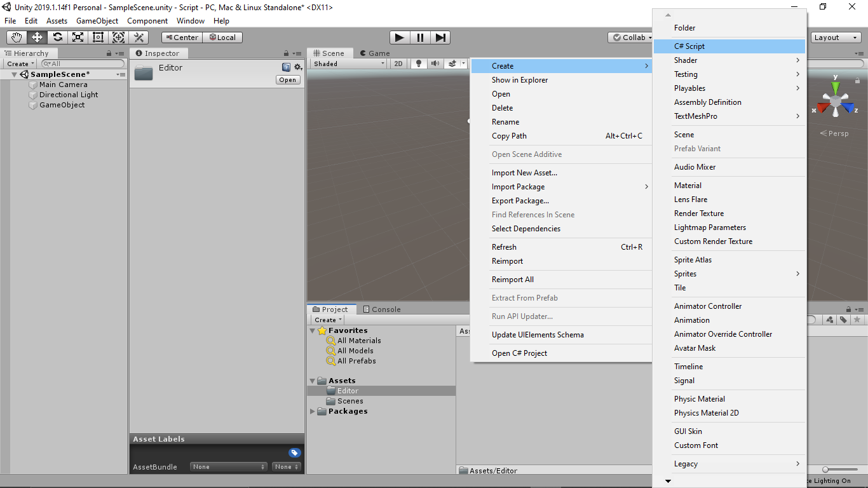Toggle Local handle rotation
The image size is (868, 488).
click(x=222, y=37)
